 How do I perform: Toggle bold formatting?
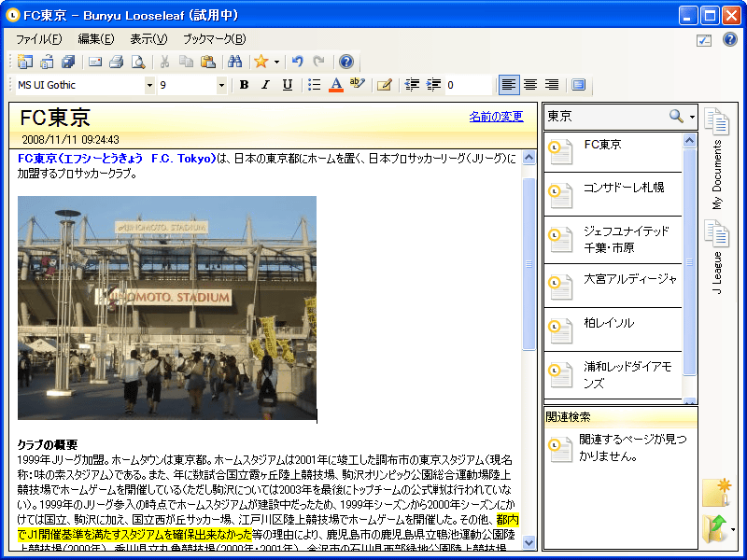click(245, 85)
